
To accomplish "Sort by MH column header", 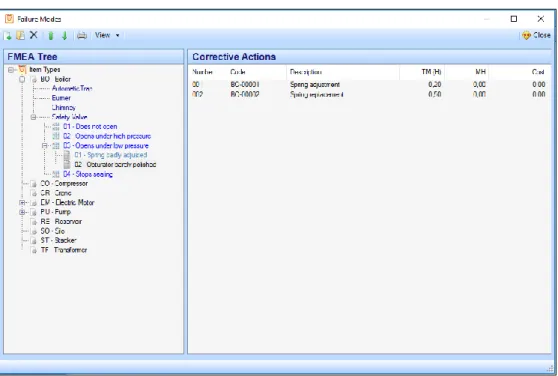I will (x=480, y=72).
